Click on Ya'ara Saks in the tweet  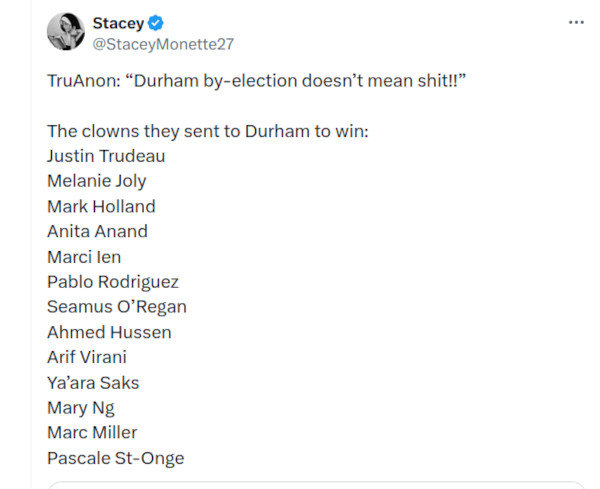click(93, 382)
